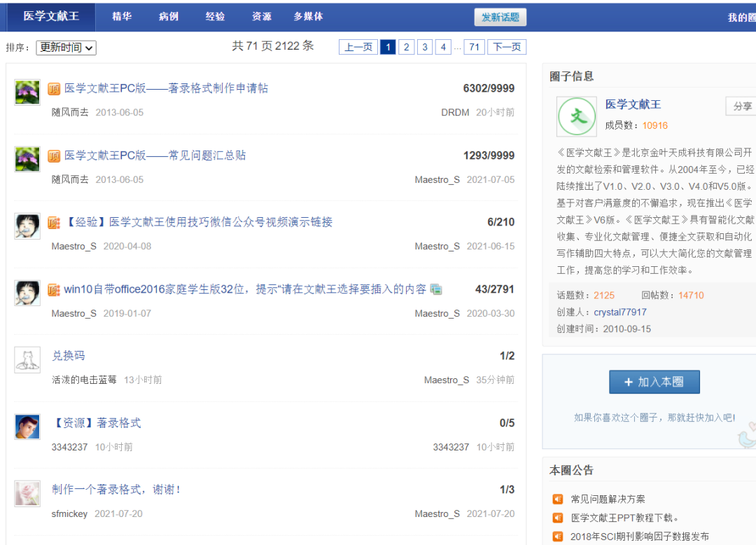Viewport: 756px width, 545px height.
Task: Switch to the 病例 tab
Action: click(169, 16)
